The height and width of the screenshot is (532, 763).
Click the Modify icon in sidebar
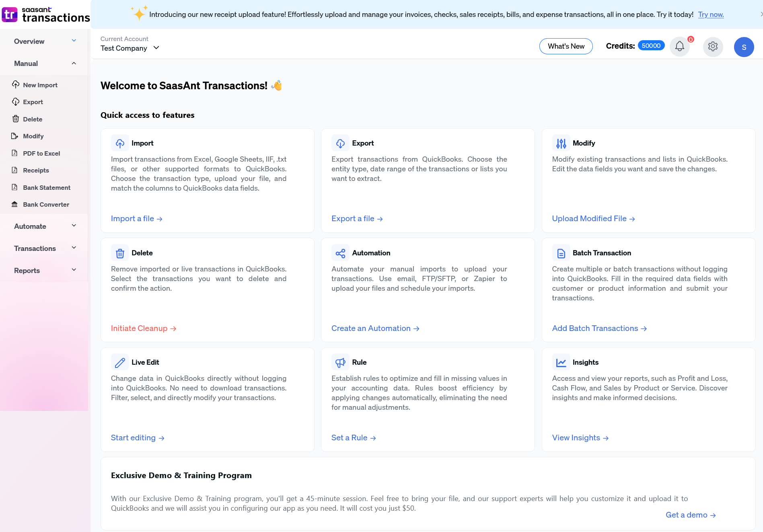[15, 136]
